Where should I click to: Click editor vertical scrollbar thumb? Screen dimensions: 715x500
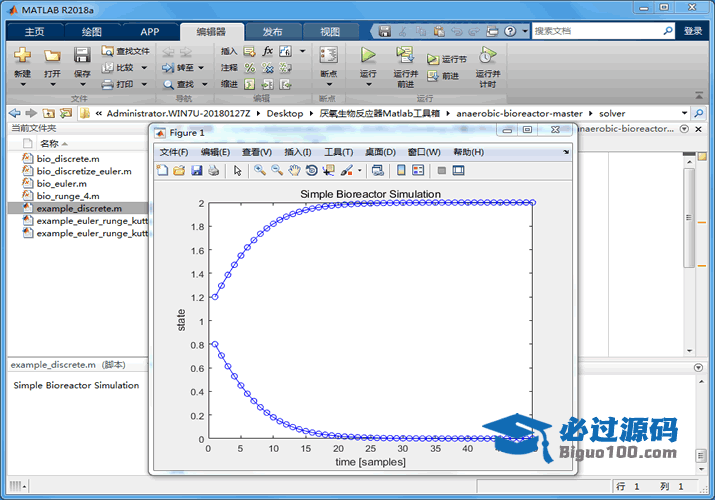tap(689, 218)
